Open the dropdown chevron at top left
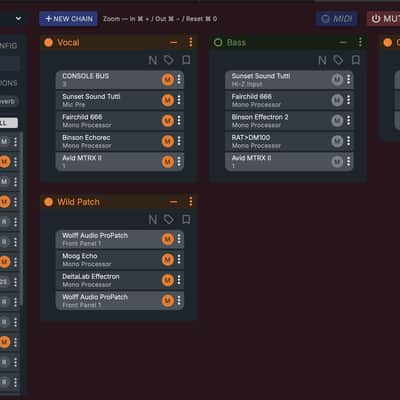 pyautogui.click(x=19, y=19)
